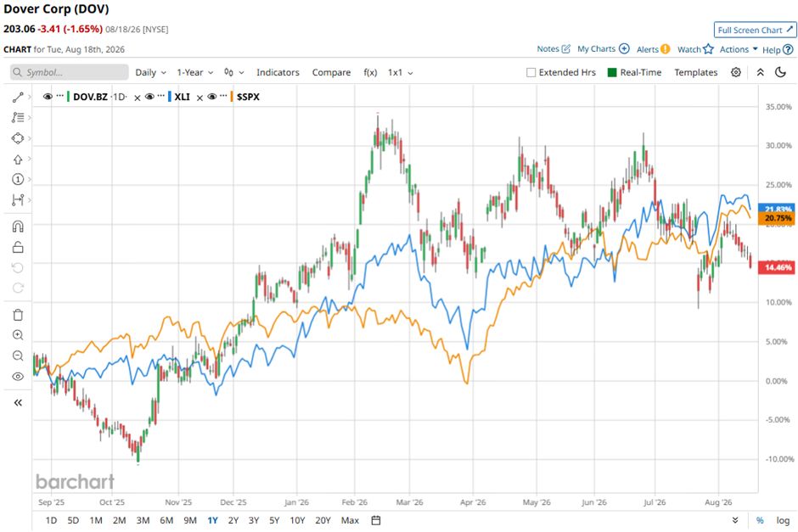798x532 pixels.
Task: Enable the Extended Hrs checkbox
Action: (x=531, y=72)
